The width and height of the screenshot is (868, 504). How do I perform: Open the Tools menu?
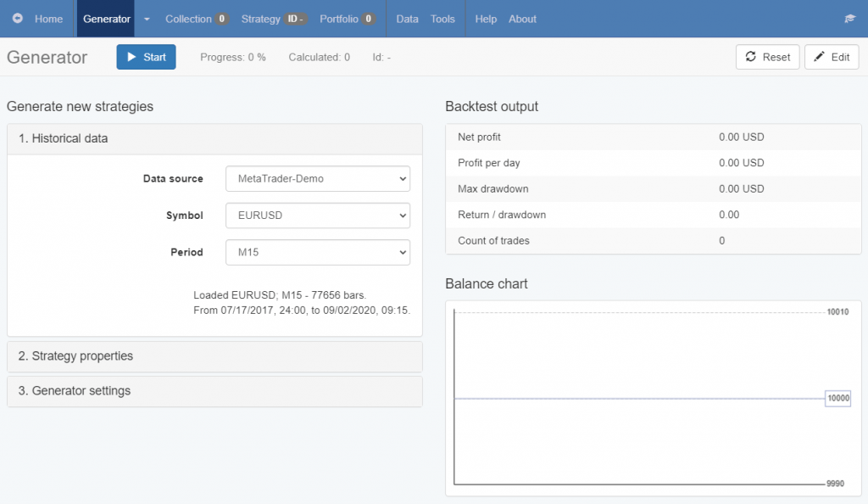point(442,19)
